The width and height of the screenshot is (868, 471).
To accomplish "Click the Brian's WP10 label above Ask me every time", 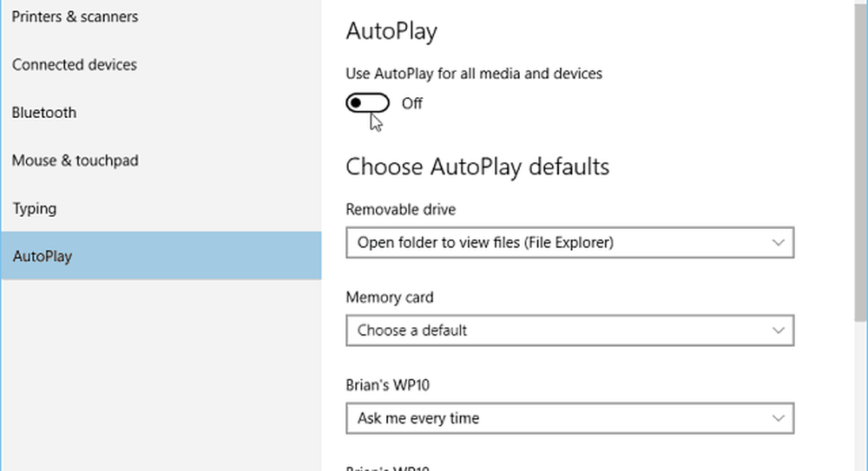I will tap(387, 385).
